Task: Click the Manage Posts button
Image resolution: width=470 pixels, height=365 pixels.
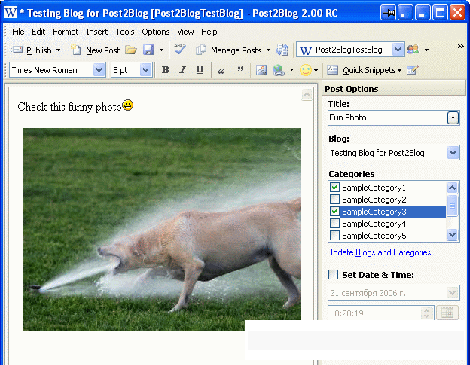Action: (x=229, y=50)
